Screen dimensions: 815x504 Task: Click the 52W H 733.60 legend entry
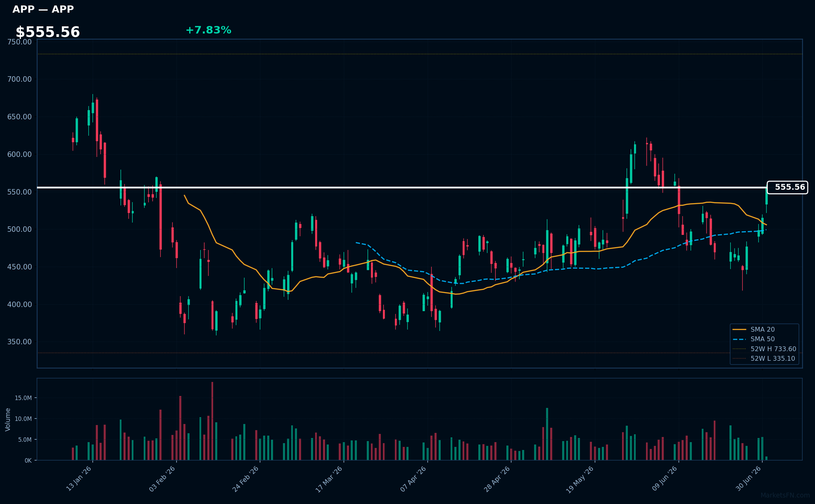coord(764,349)
